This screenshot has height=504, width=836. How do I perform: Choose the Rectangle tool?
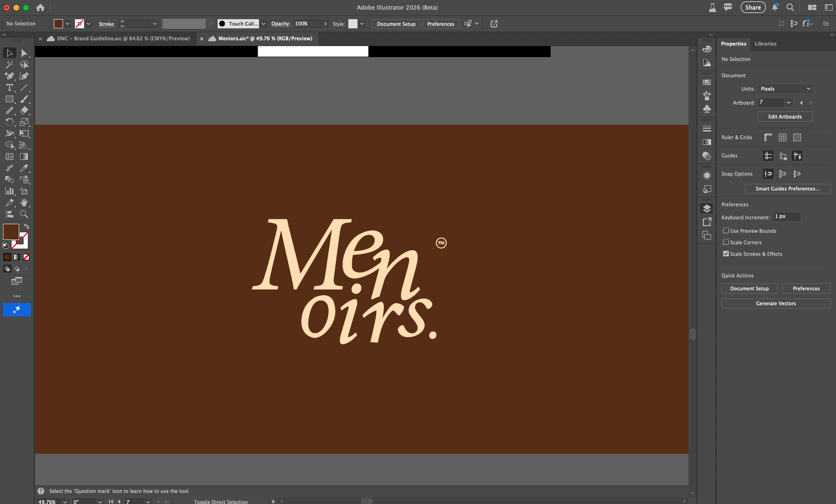pos(10,99)
